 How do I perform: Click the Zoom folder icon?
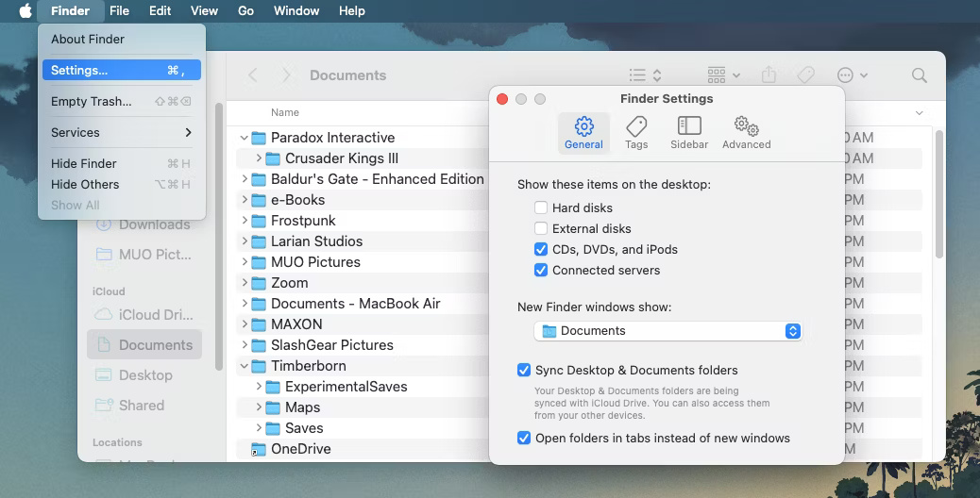click(x=259, y=283)
